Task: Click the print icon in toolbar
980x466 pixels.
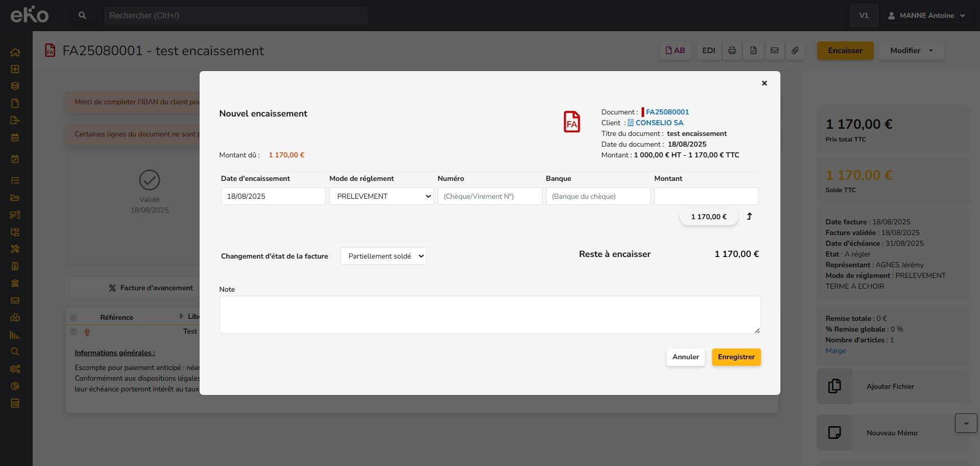Action: coord(732,51)
